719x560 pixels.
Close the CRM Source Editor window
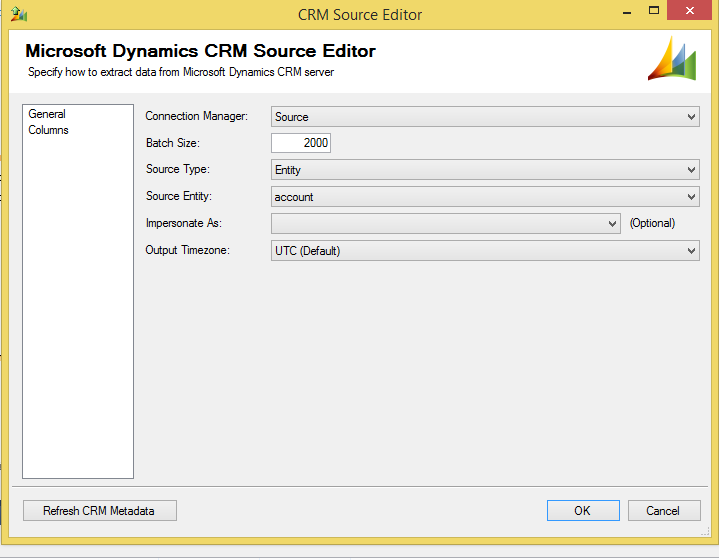point(690,10)
